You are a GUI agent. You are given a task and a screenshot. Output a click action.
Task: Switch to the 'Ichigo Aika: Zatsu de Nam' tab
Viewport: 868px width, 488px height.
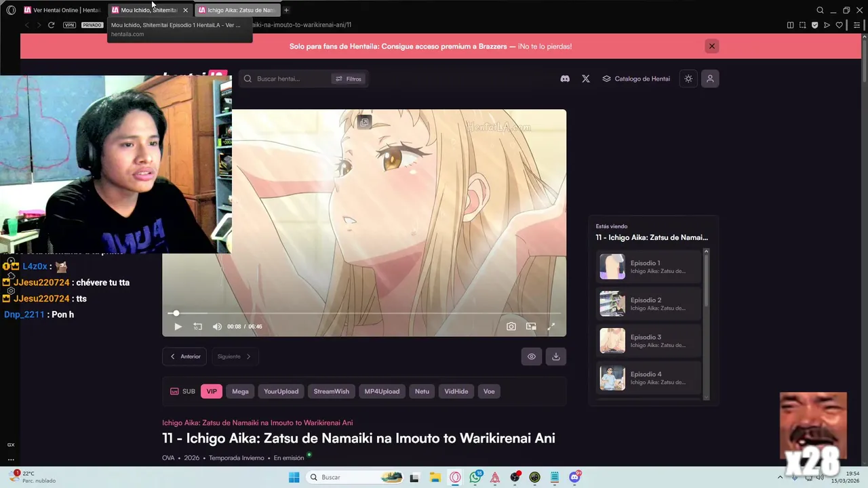click(237, 10)
